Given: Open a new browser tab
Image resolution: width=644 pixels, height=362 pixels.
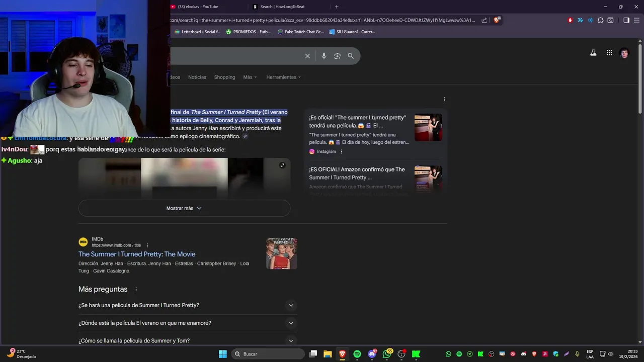Looking at the screenshot, I should pos(337,7).
